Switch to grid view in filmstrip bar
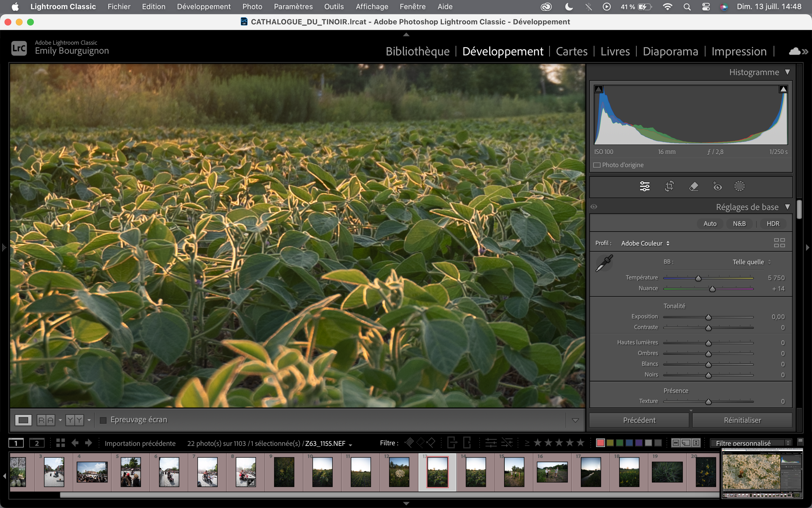 60,443
